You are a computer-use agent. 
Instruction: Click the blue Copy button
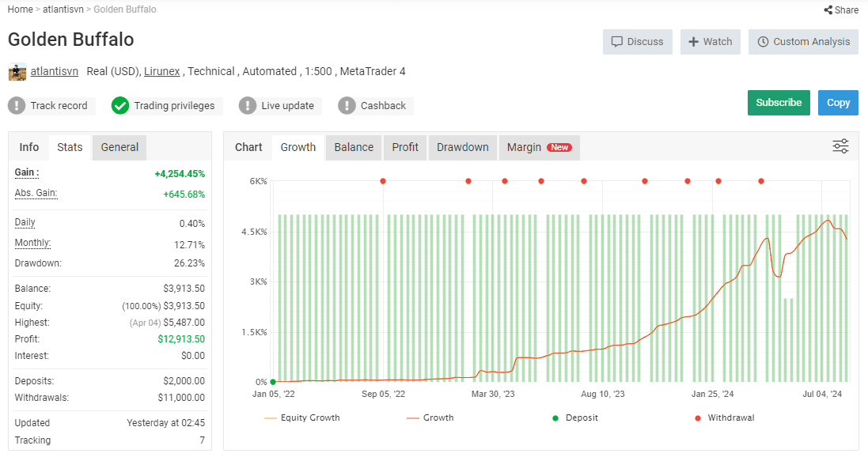838,102
